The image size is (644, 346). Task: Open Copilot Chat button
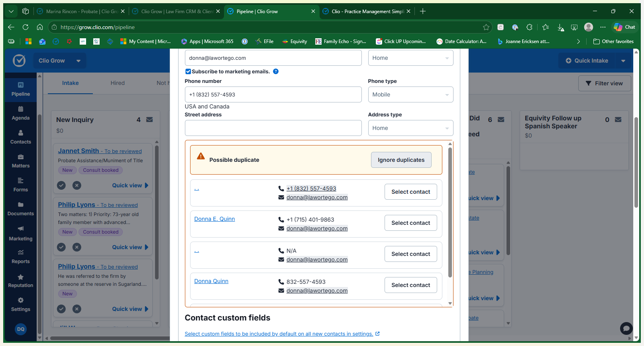coord(624,27)
